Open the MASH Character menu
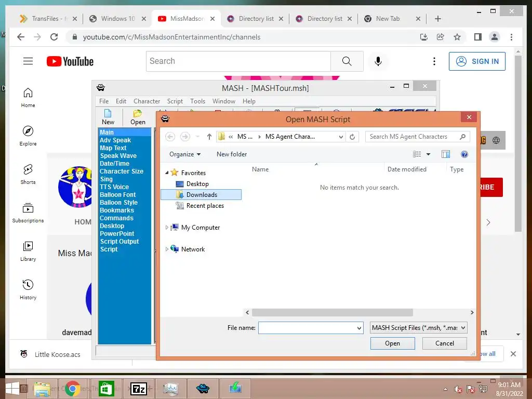532x399 pixels. tap(147, 101)
